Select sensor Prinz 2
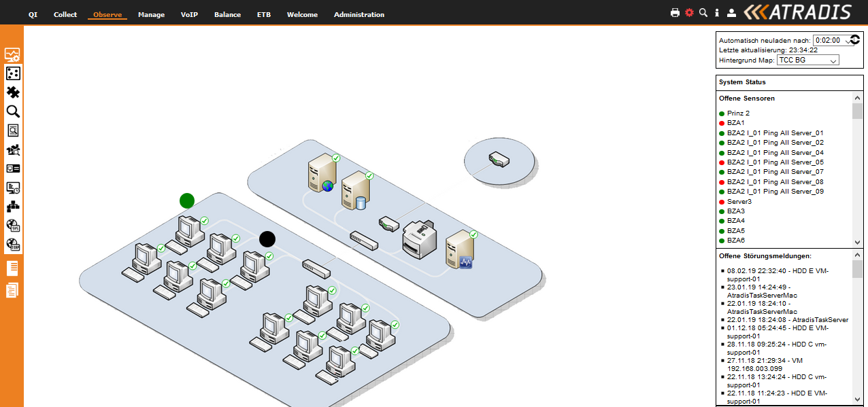The image size is (868, 407). (x=738, y=113)
